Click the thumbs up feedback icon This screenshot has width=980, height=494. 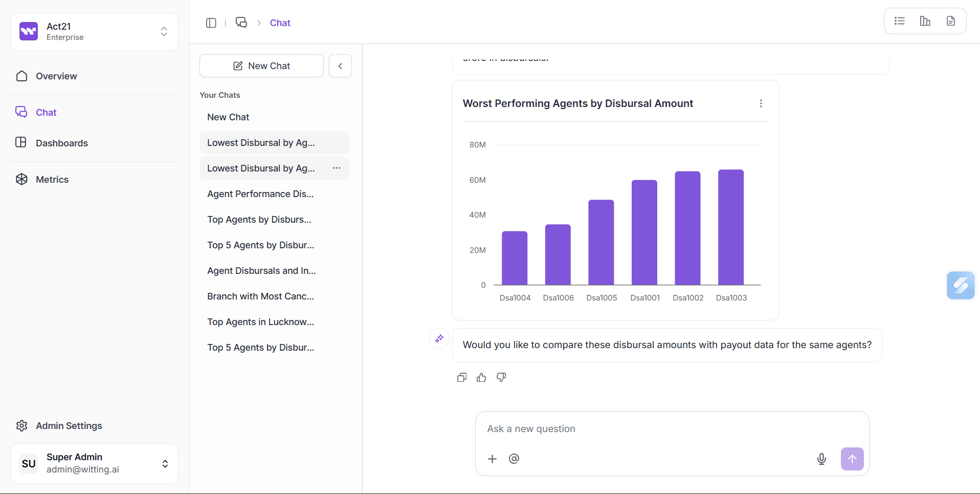pos(481,378)
